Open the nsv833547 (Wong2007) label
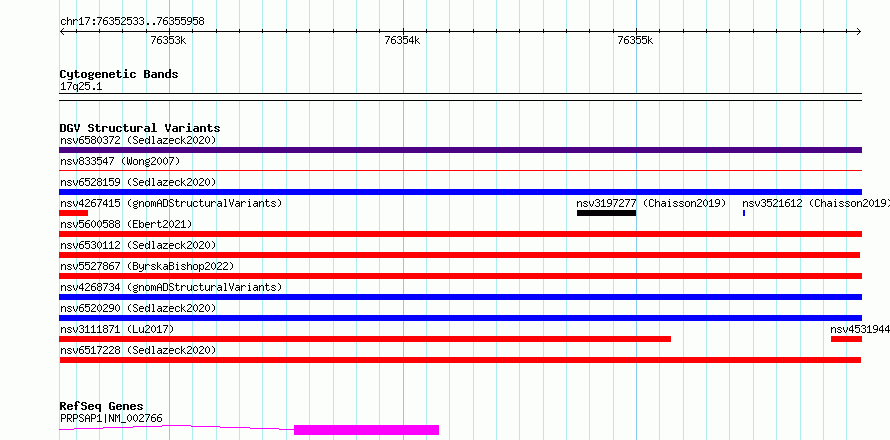 120,161
